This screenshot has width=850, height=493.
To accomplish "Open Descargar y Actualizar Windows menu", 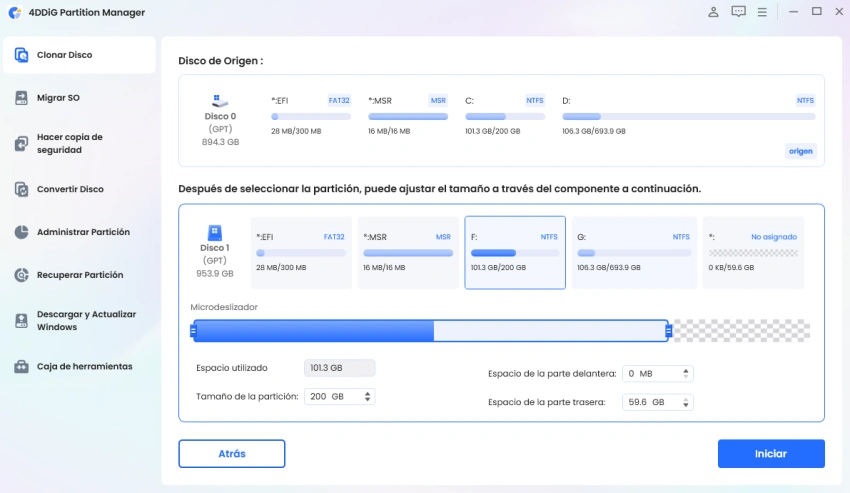I will pos(79,321).
